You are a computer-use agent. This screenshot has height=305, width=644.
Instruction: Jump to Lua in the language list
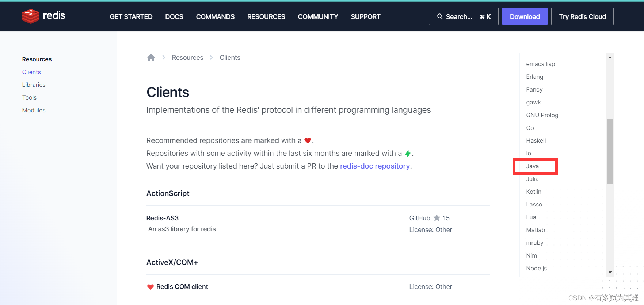(x=531, y=217)
